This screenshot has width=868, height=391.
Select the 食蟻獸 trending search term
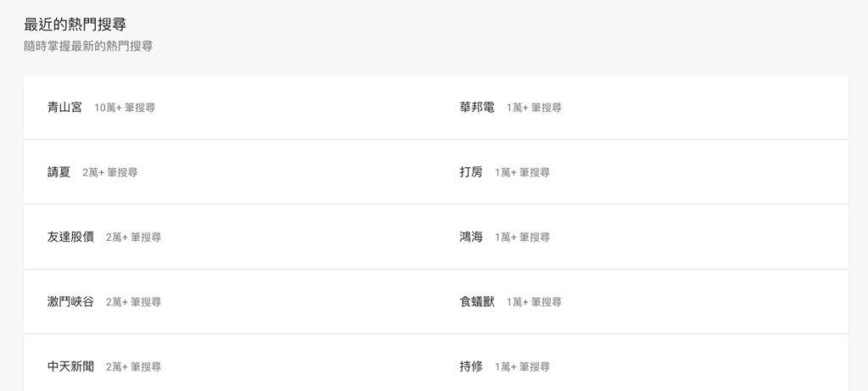(x=476, y=302)
